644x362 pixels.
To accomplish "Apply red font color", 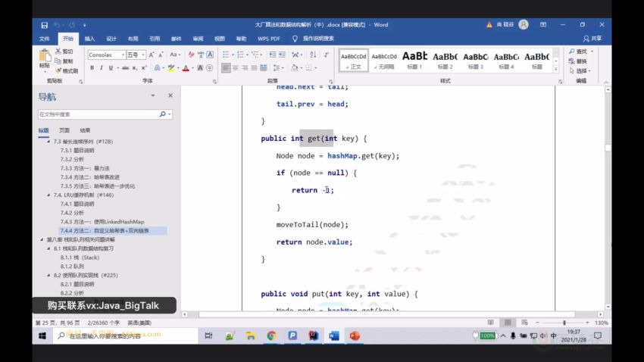I will point(186,67).
